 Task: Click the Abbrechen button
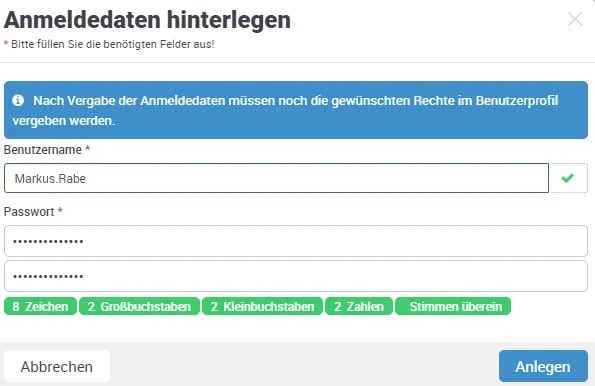57,366
